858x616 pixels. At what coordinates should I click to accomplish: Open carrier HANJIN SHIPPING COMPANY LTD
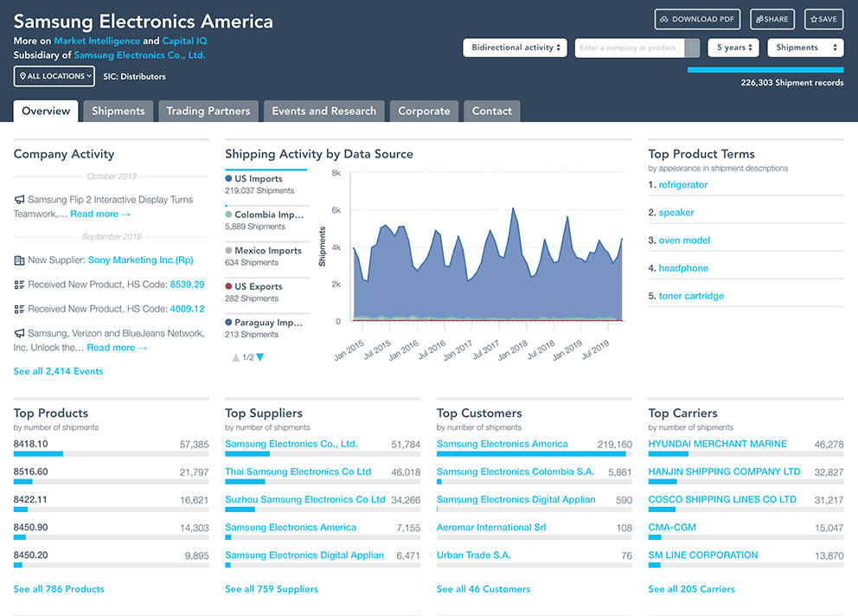coord(725,472)
